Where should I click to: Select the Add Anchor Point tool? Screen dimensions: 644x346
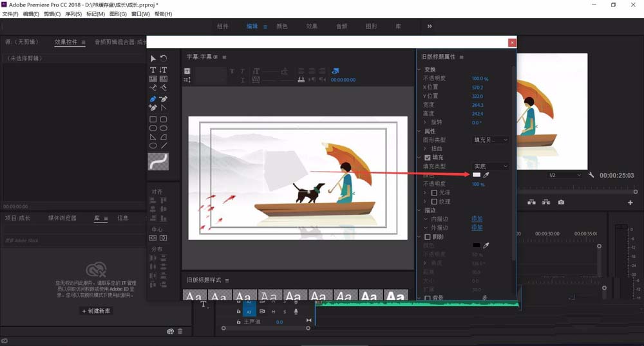pyautogui.click(x=153, y=108)
